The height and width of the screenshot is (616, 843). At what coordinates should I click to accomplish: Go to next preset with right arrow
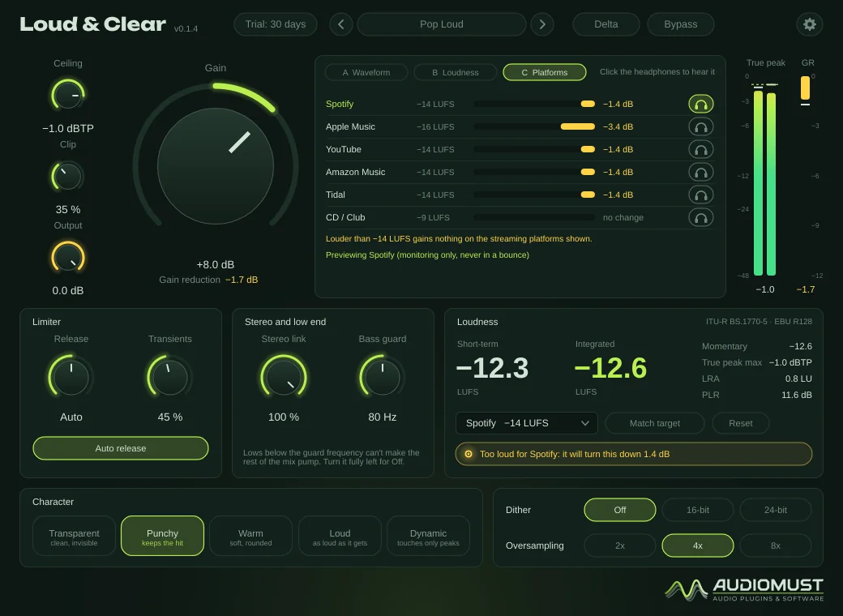click(x=542, y=24)
